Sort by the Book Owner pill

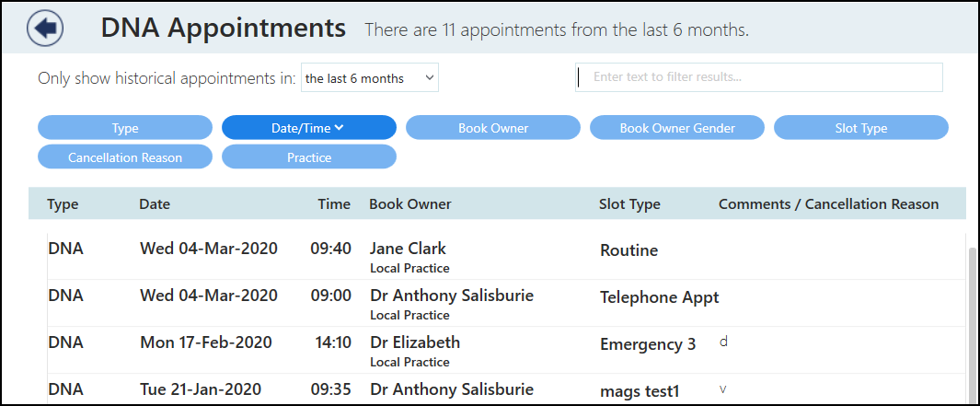tap(493, 128)
